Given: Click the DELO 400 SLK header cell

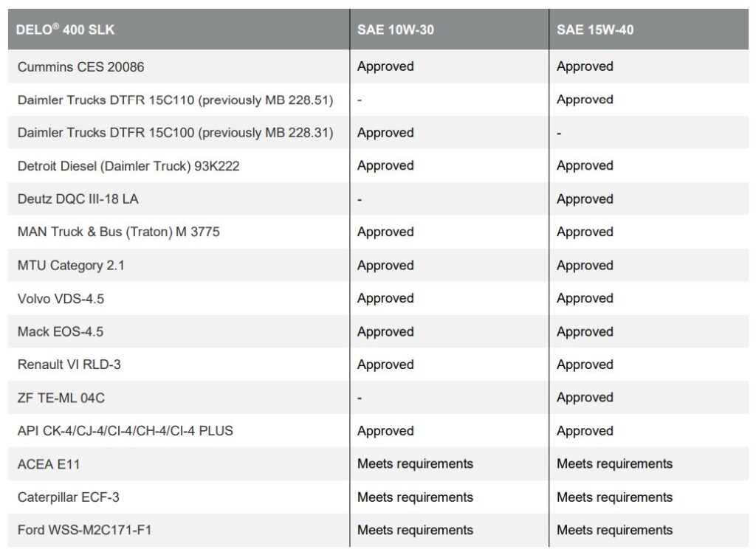Looking at the screenshot, I should coord(66,30).
